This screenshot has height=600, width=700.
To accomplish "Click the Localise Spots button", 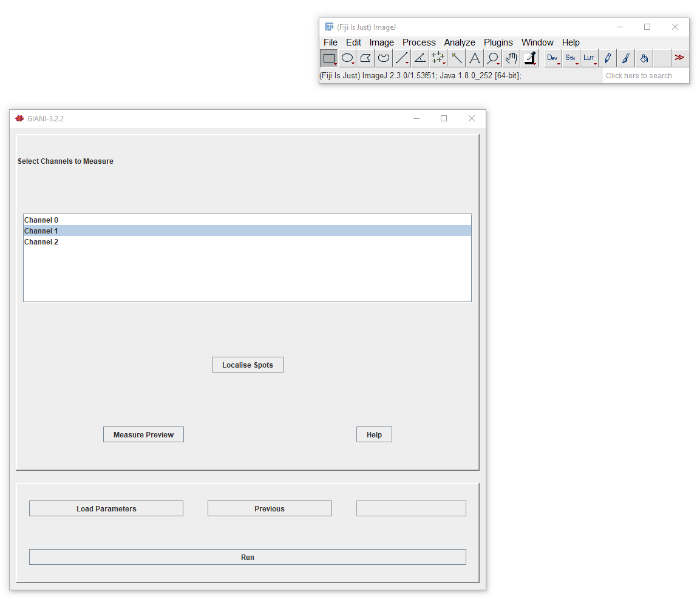I will 247,365.
